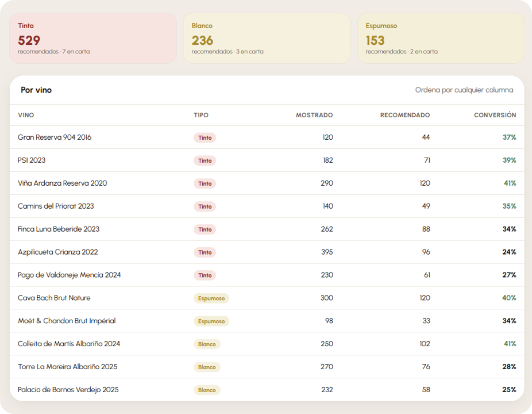Click the 'Ordena por cualquier columna' hint

tap(464, 90)
